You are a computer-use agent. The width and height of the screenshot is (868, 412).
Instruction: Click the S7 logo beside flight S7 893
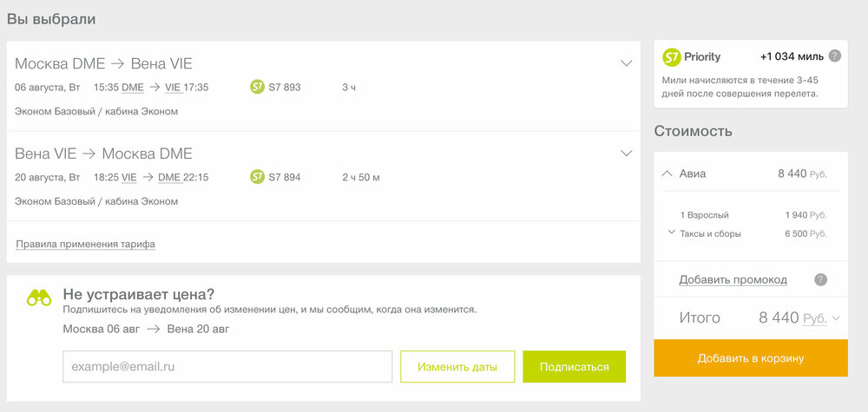[258, 87]
